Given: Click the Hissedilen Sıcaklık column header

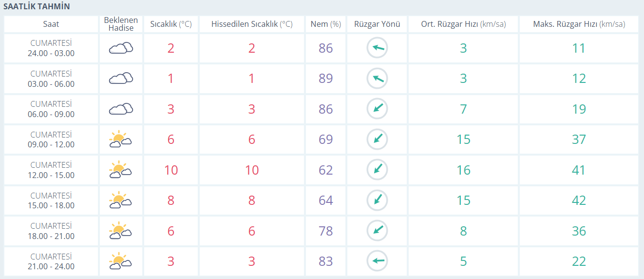Looking at the screenshot, I should [252, 24].
